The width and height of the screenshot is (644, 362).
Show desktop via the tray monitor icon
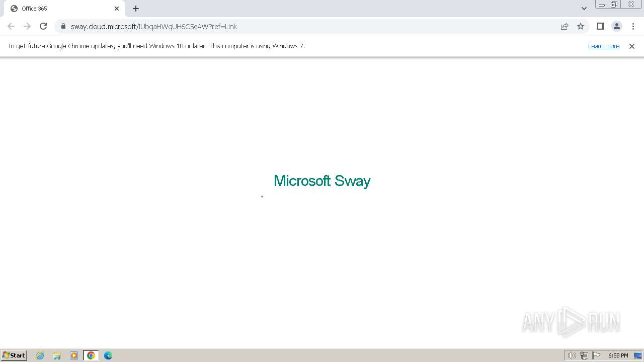(x=638, y=355)
